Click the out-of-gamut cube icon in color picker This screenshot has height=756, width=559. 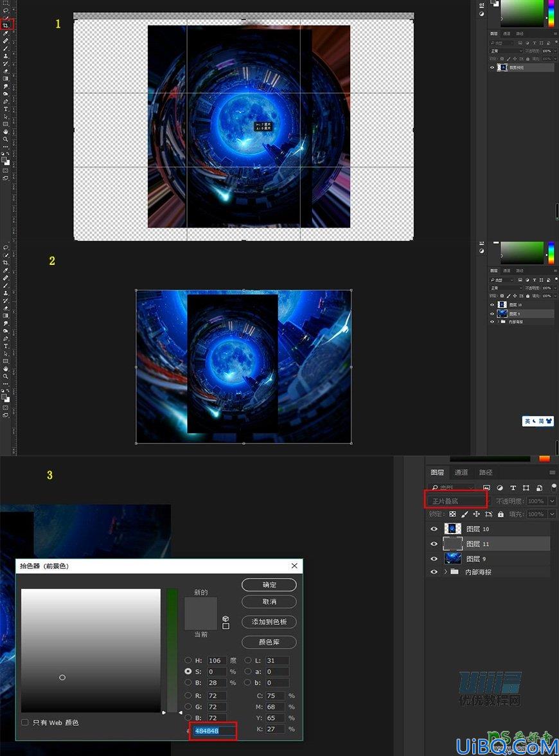[x=226, y=618]
